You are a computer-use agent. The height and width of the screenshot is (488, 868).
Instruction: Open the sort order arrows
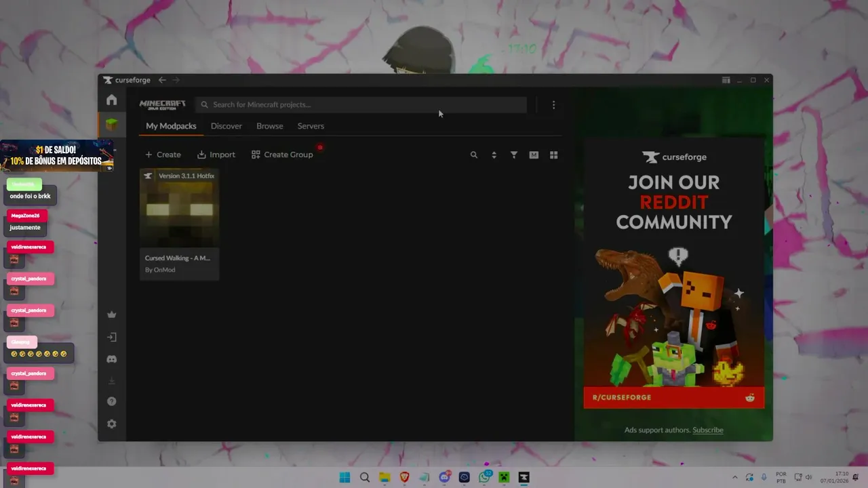[x=494, y=155]
